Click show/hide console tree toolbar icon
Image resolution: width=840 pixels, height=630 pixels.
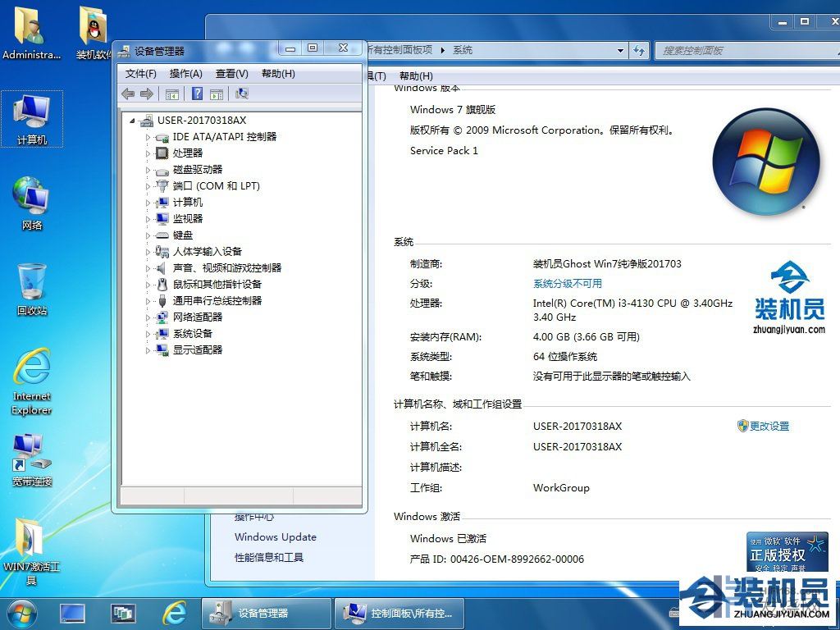click(x=172, y=94)
